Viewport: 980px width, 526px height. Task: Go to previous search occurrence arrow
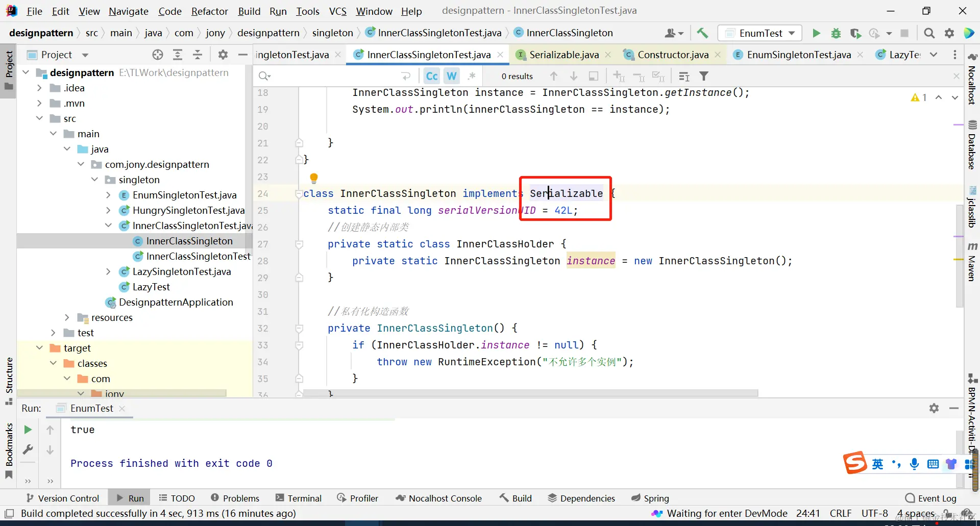[x=554, y=76]
